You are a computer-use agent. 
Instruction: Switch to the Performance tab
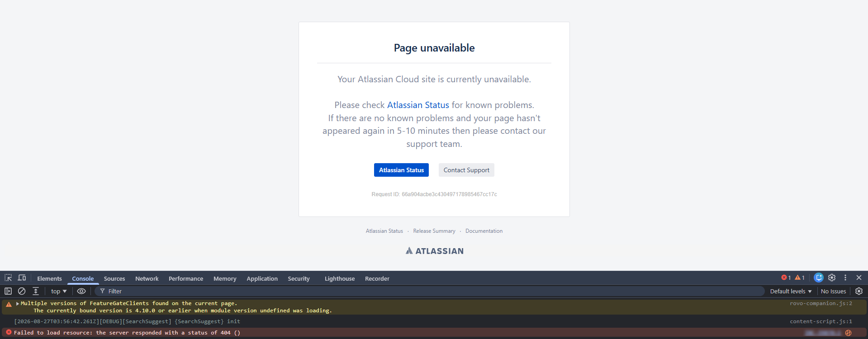186,278
